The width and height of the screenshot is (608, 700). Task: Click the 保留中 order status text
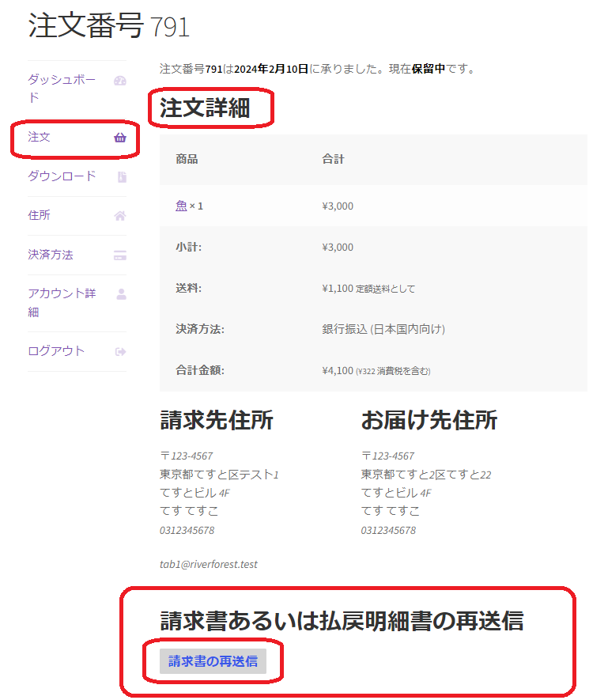click(428, 69)
